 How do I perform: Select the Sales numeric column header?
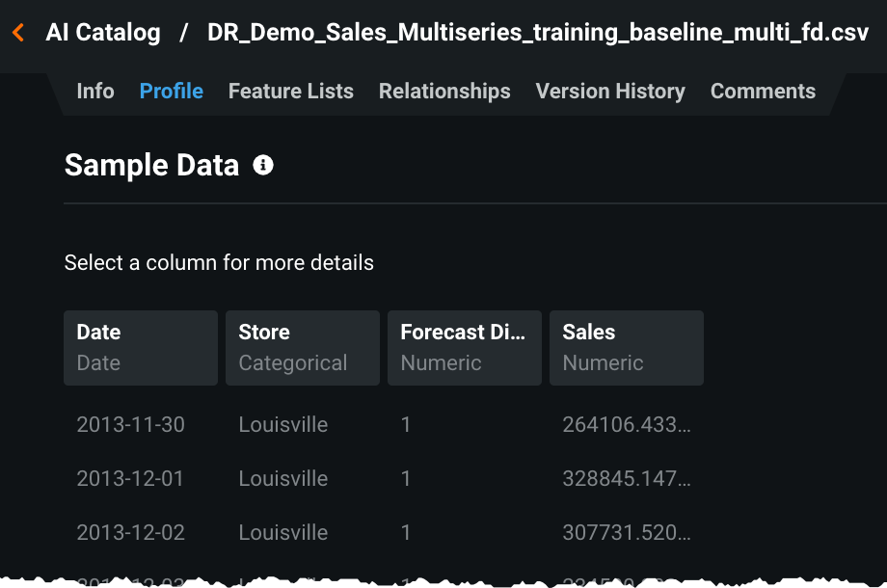(627, 347)
